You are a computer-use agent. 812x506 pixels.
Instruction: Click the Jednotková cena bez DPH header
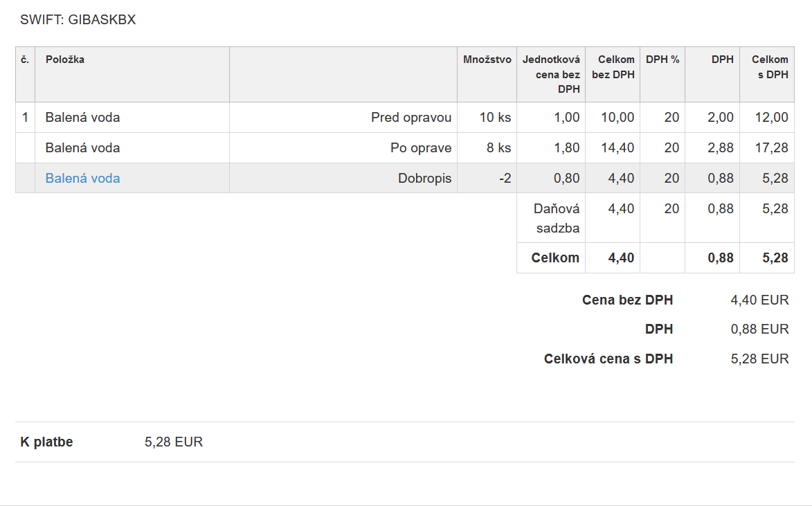(551, 74)
